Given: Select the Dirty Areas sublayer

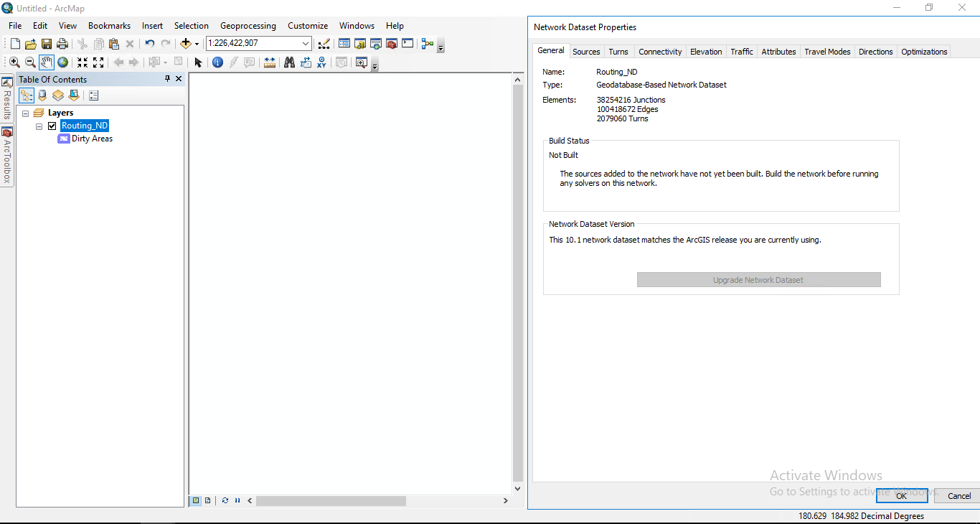Looking at the screenshot, I should pyautogui.click(x=92, y=139).
